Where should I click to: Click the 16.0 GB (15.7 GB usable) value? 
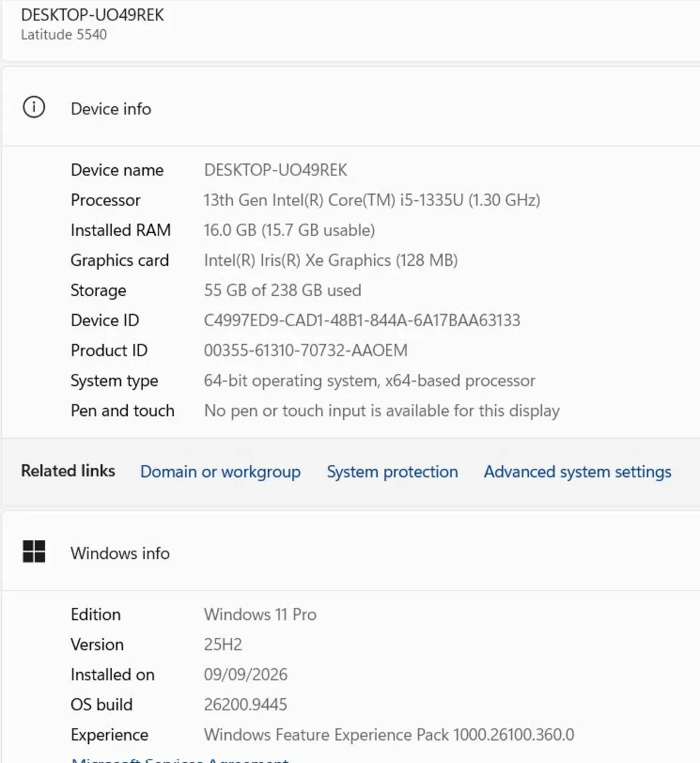click(289, 230)
